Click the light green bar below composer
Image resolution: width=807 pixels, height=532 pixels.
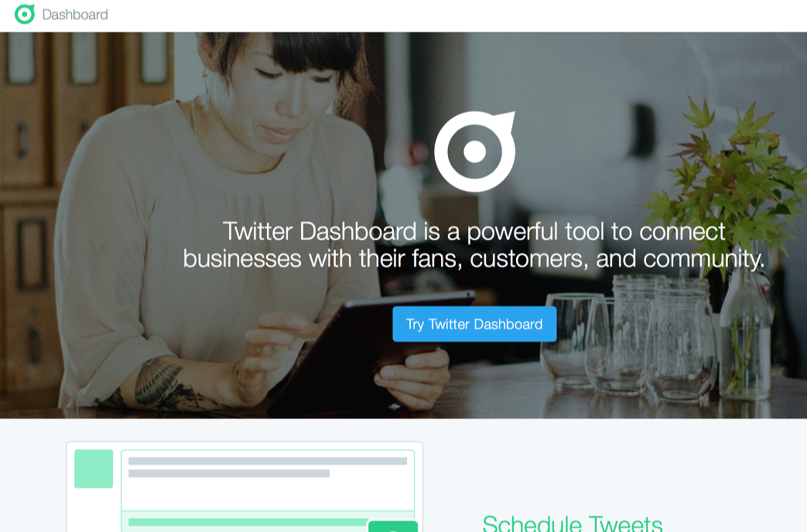pos(248,522)
